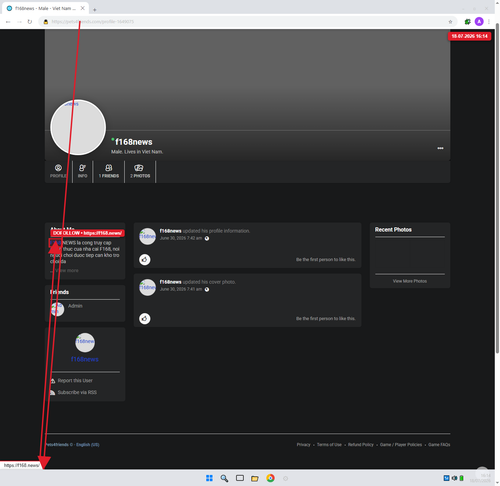Open f168news avatar in sidebar card
The width and height of the screenshot is (500, 486).
click(x=85, y=342)
